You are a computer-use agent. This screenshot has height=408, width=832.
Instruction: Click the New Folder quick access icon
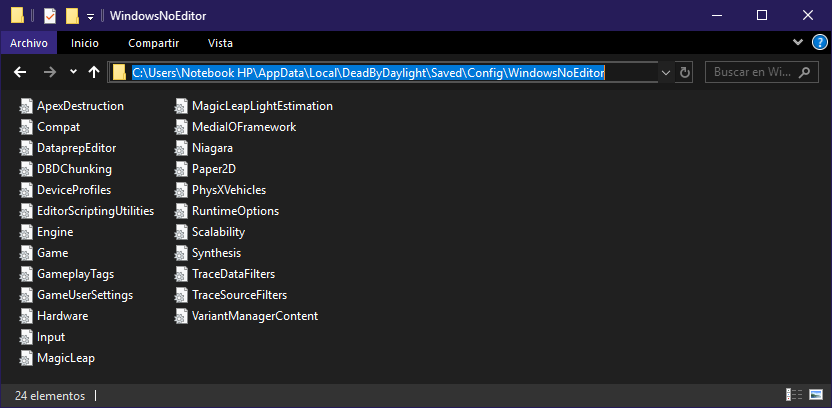(x=72, y=15)
